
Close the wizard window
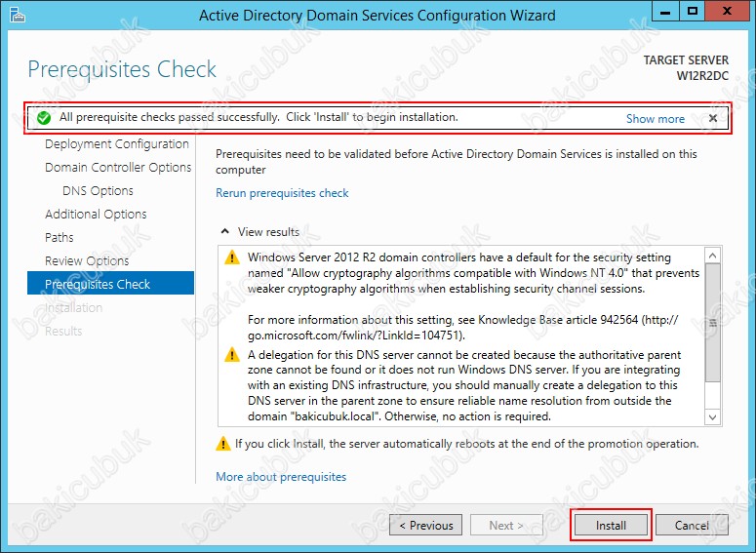click(727, 11)
